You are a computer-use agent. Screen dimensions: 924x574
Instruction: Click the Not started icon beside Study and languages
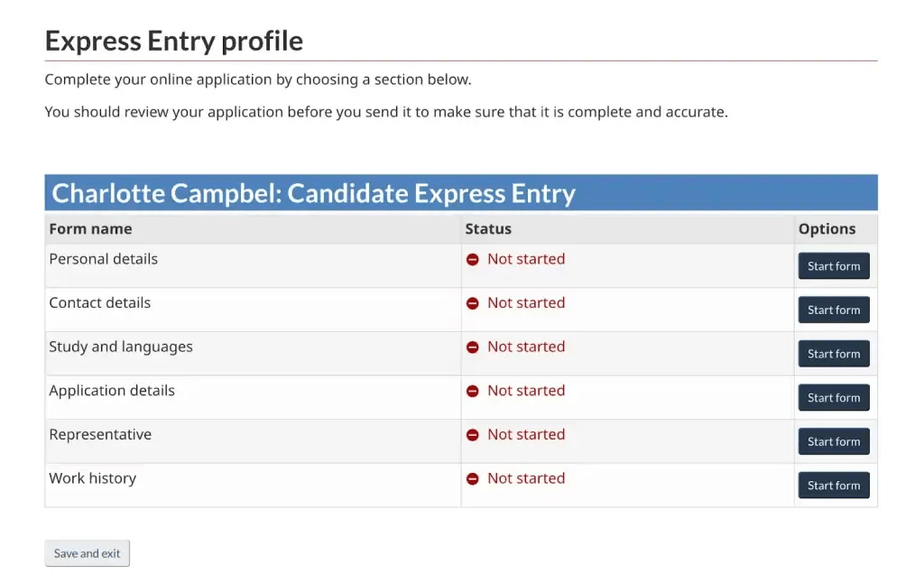473,347
